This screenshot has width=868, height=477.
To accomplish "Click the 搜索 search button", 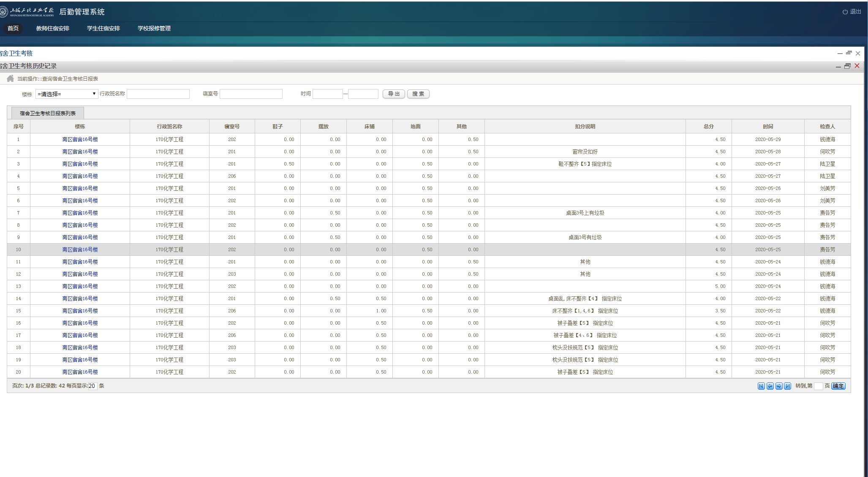I will 418,94.
